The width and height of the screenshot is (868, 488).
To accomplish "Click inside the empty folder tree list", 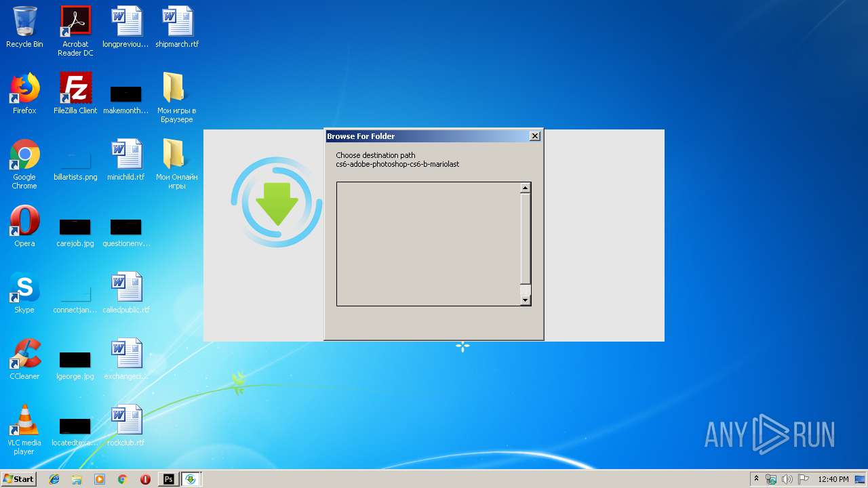I will pyautogui.click(x=428, y=244).
